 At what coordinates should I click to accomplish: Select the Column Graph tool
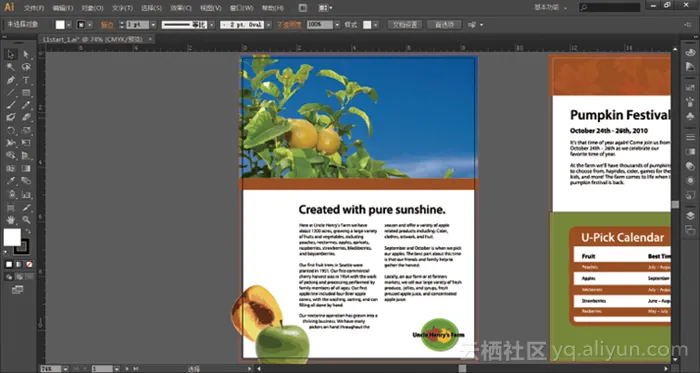tap(26, 195)
